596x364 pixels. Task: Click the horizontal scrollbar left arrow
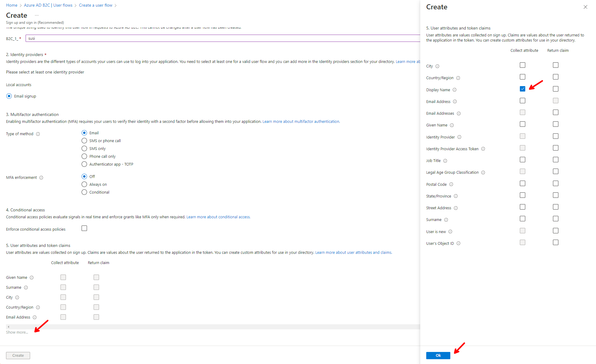pyautogui.click(x=8, y=327)
